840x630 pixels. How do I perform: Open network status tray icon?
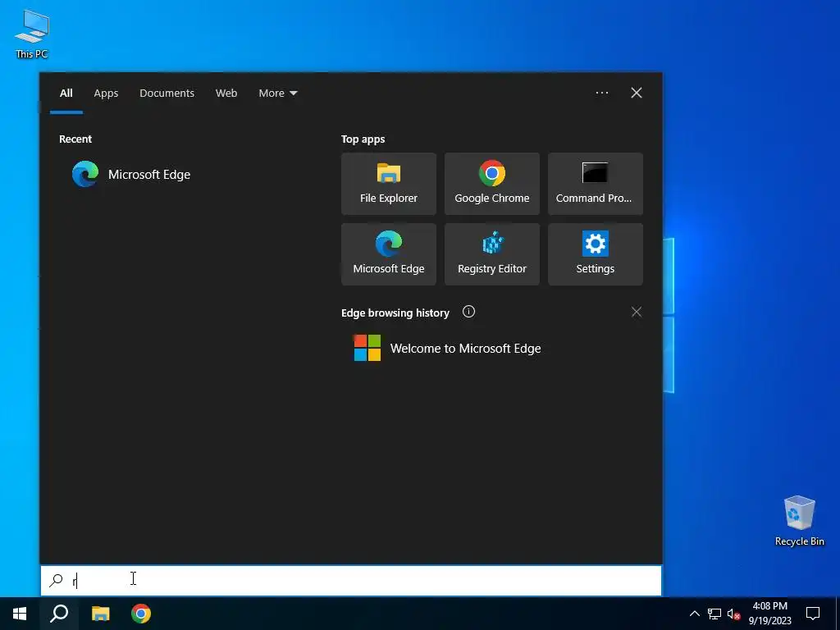[714, 614]
